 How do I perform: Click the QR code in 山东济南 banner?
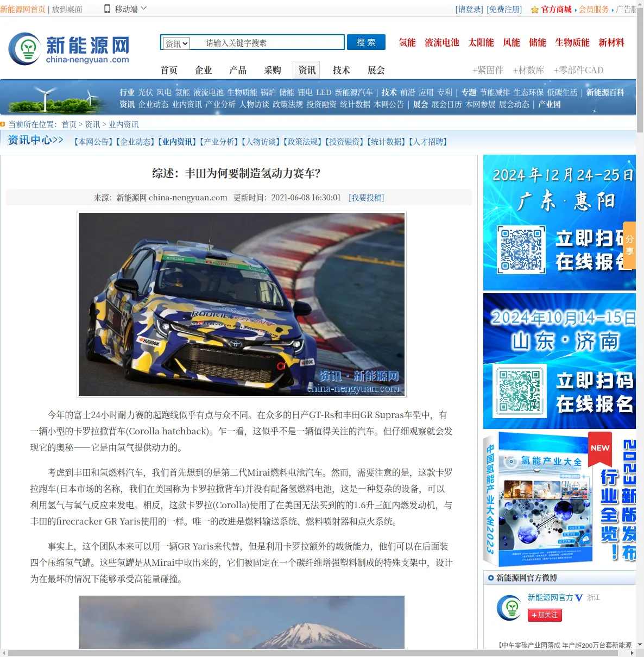tap(519, 391)
